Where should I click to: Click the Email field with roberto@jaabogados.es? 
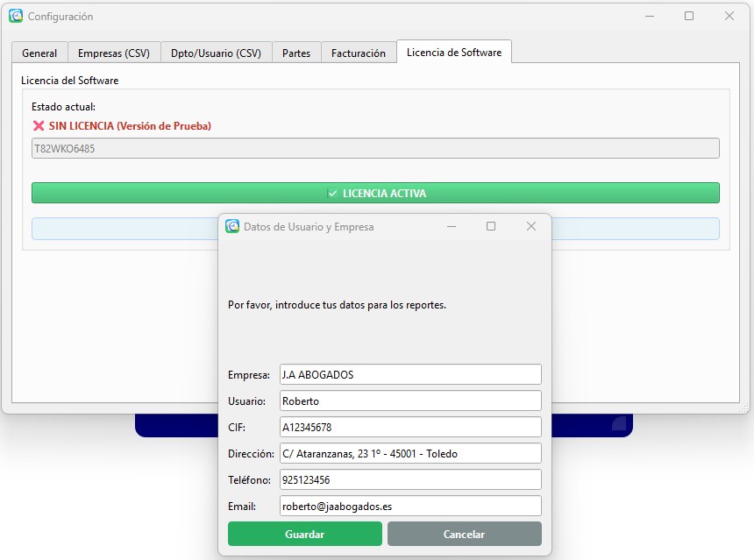click(x=409, y=505)
